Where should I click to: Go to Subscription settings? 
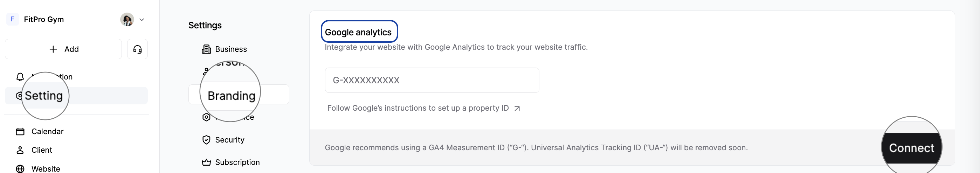click(x=237, y=162)
